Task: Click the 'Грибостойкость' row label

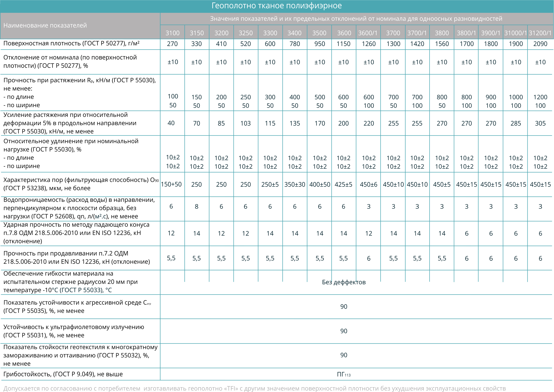Action: click(63, 374)
